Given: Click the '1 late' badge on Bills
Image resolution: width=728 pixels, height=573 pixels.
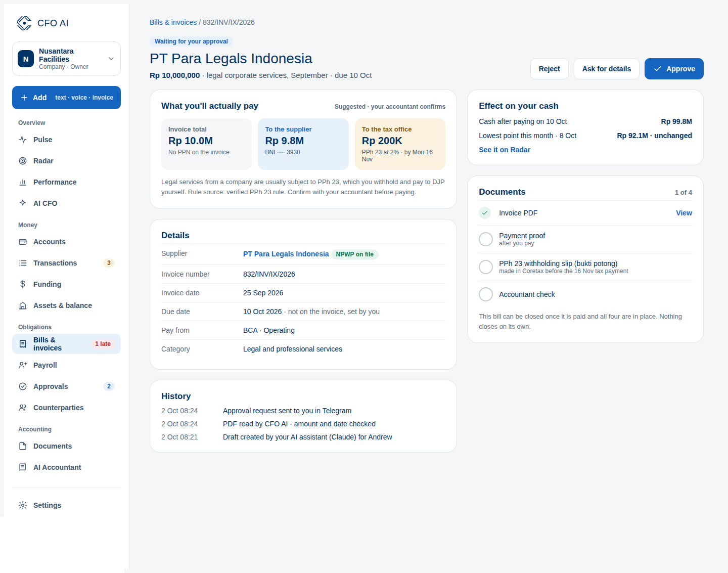Looking at the screenshot, I should (103, 344).
